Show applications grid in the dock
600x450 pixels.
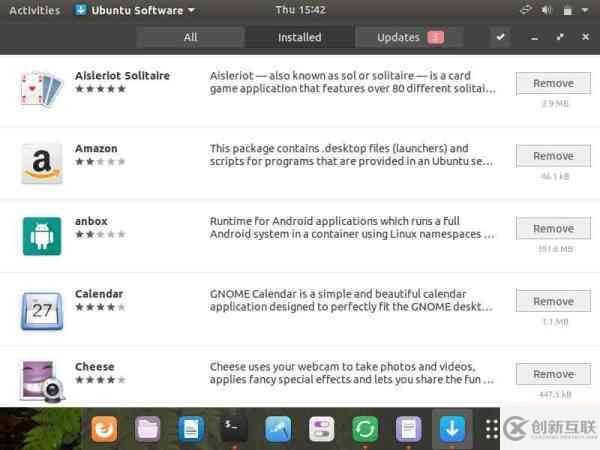491,429
